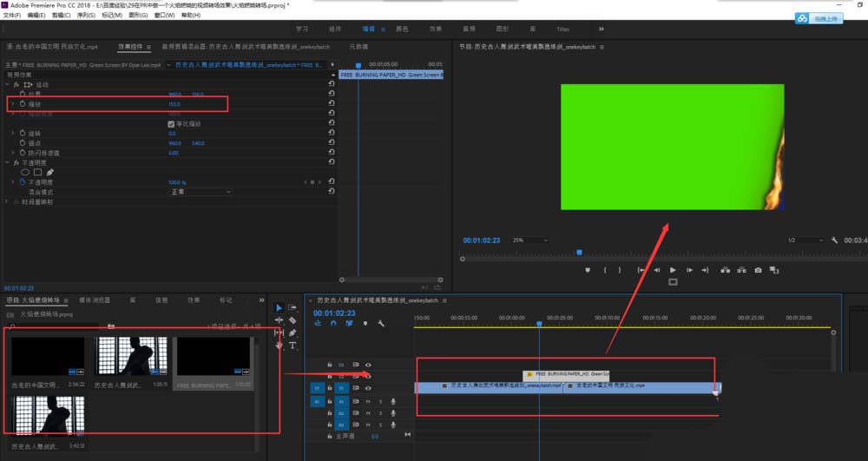Open the 序列(S) menu
The image size is (868, 461).
86,16
